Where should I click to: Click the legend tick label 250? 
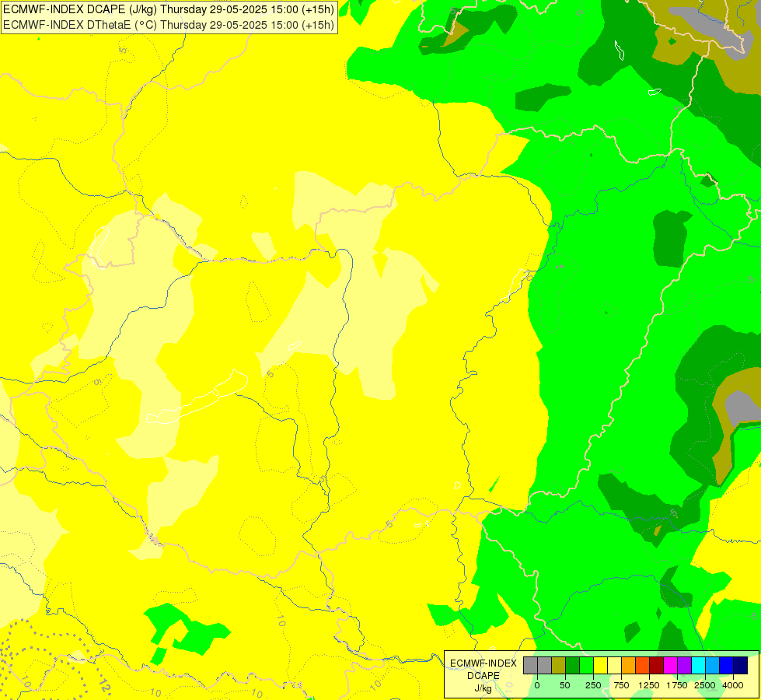pos(593,685)
